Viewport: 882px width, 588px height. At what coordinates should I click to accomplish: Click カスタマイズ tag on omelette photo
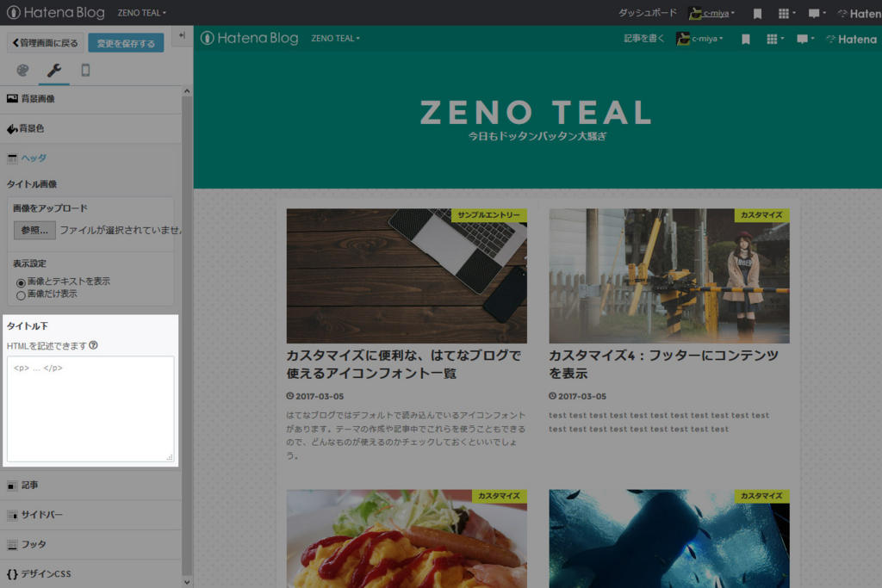tap(499, 496)
